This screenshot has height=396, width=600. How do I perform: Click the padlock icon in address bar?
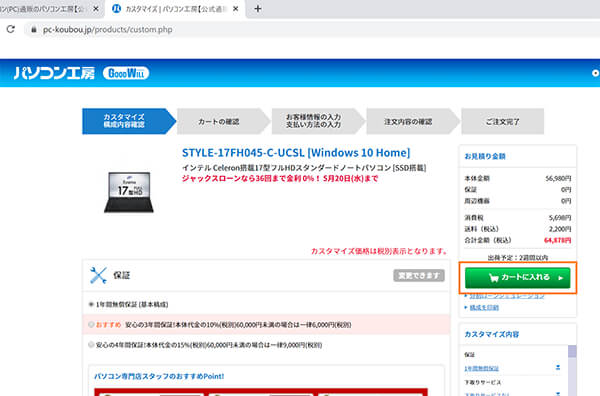coord(34,29)
